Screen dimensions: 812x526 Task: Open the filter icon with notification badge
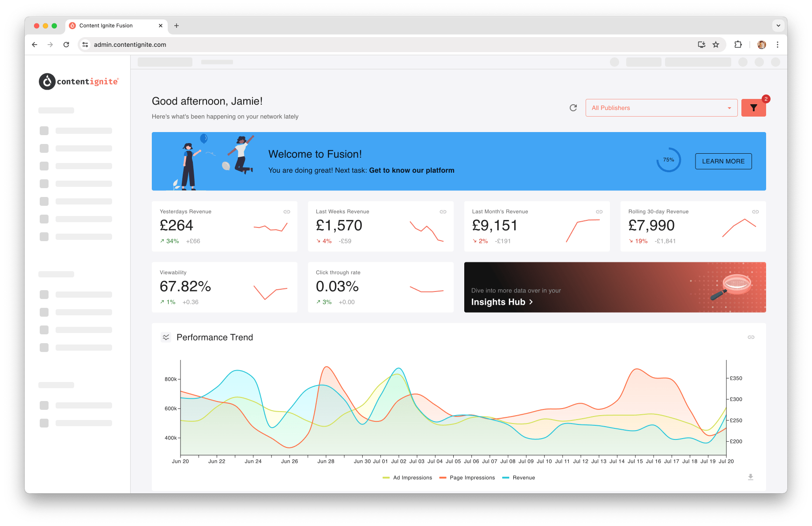click(753, 107)
